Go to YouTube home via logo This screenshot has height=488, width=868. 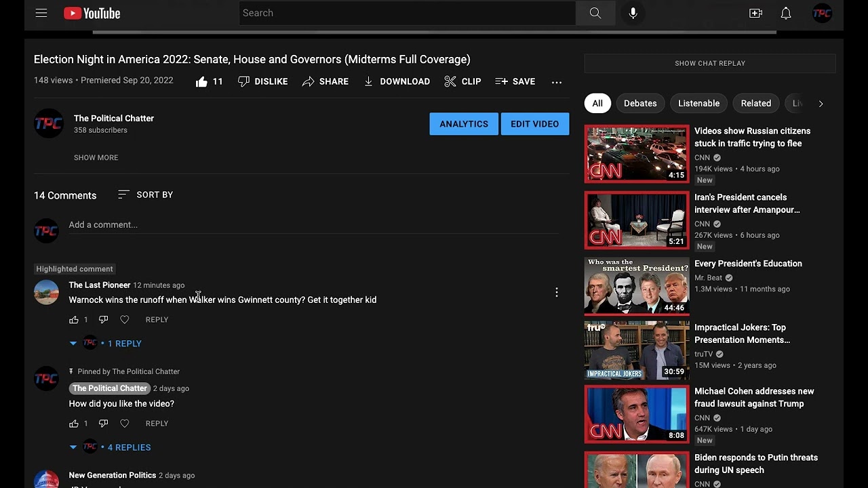tap(92, 13)
